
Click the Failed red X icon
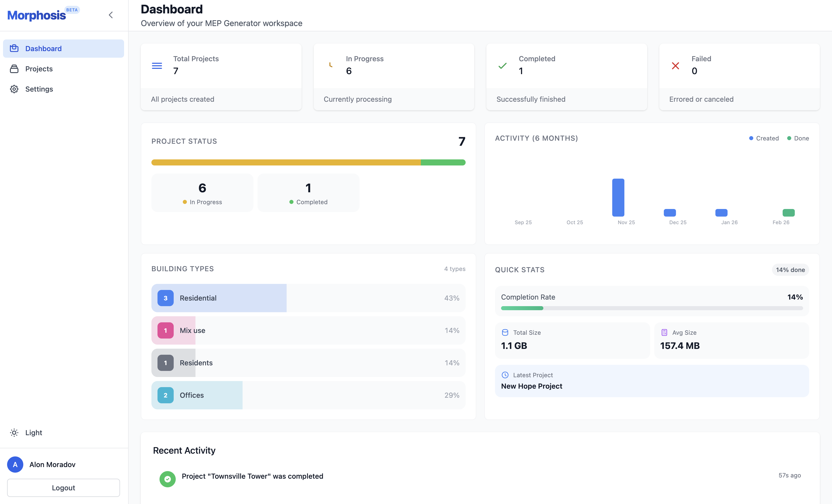(675, 66)
